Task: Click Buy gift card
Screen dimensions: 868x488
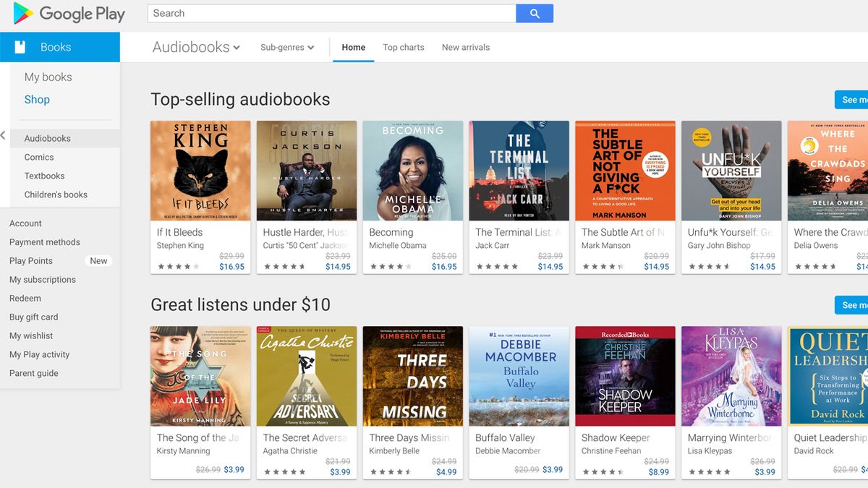Action: pos(33,317)
